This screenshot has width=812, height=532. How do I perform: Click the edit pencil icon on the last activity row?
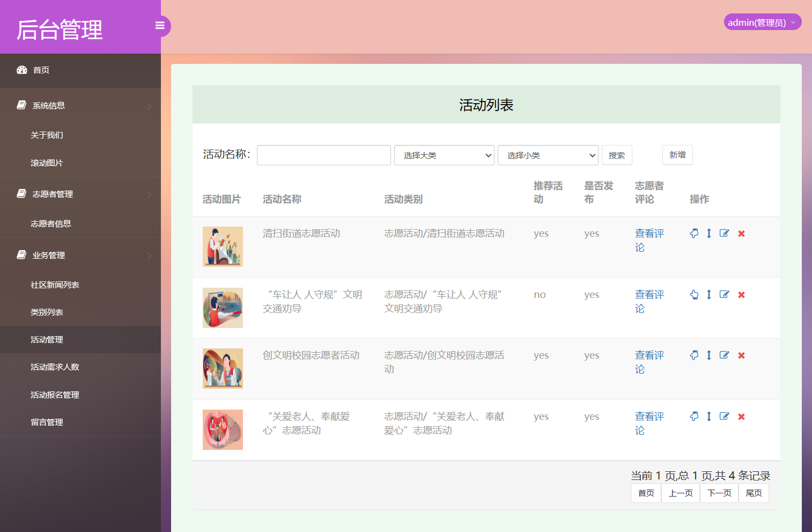pyautogui.click(x=724, y=416)
